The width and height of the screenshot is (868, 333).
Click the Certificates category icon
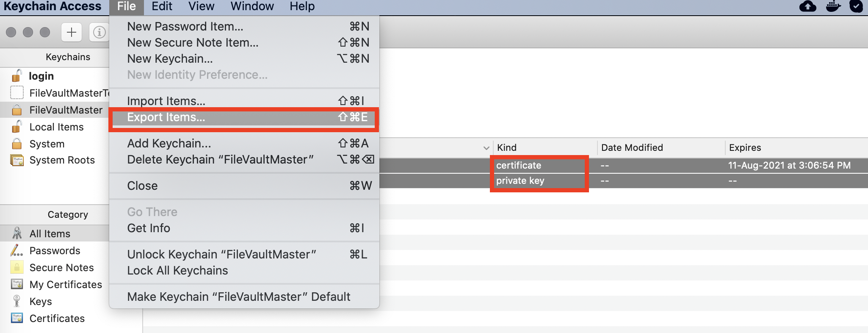[x=17, y=318]
